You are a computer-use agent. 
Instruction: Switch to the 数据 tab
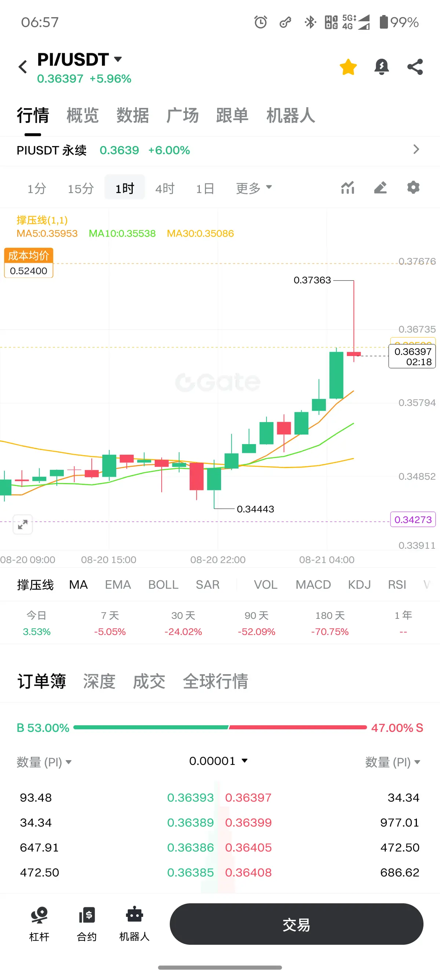point(132,115)
